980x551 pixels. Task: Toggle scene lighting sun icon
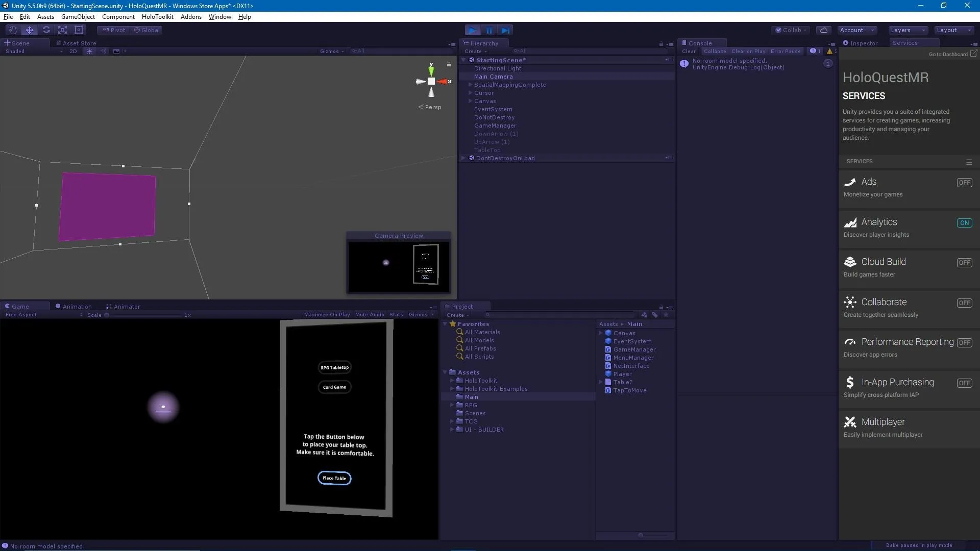90,51
